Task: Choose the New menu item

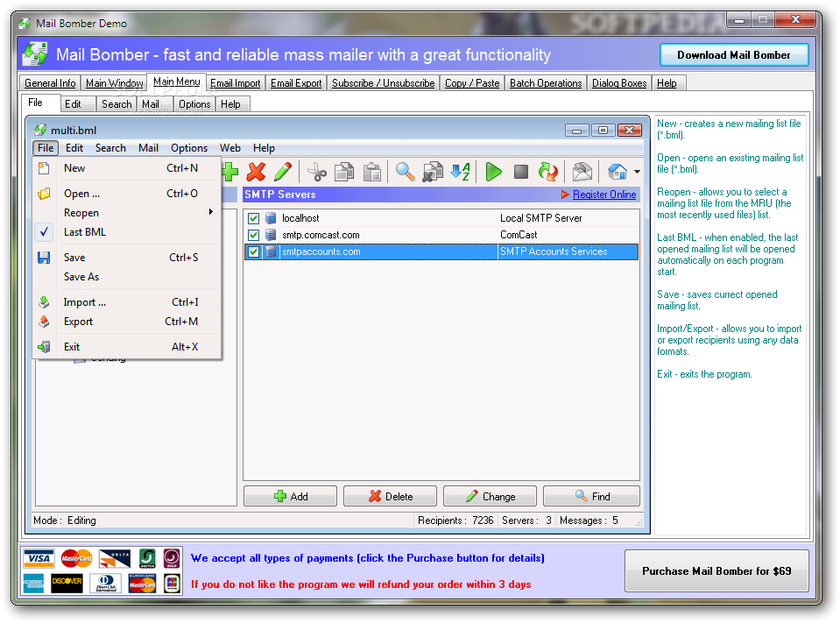Action: pos(127,168)
